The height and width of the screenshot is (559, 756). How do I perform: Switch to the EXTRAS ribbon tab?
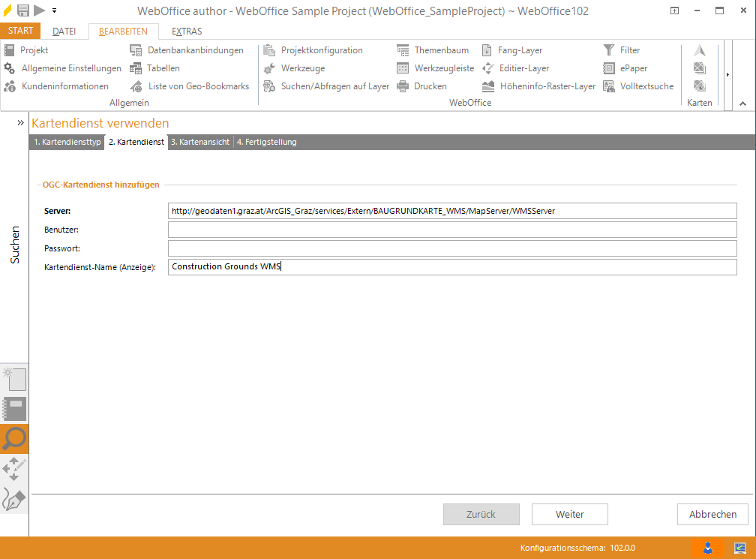tap(187, 32)
